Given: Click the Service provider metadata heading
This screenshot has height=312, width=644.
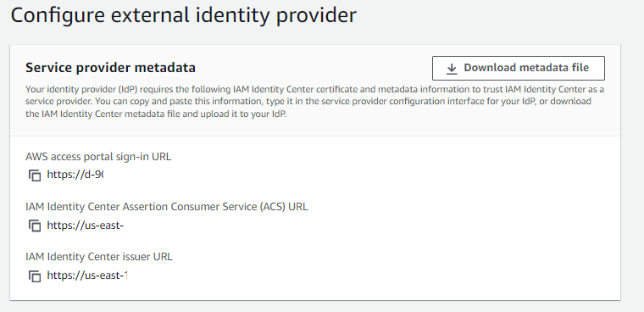Looking at the screenshot, I should tap(110, 68).
